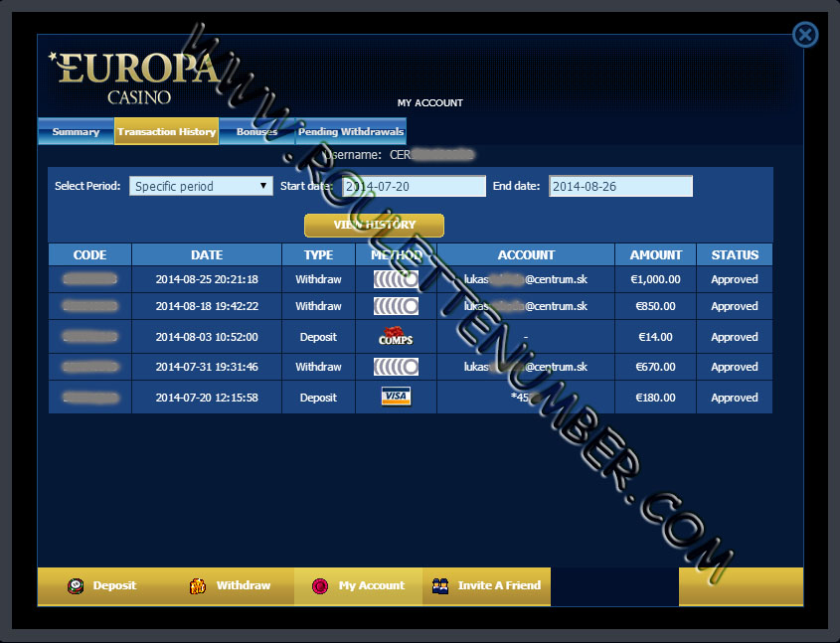Screen dimensions: 840x643
Task: Expand the Select Period dropdown
Action: tap(201, 186)
